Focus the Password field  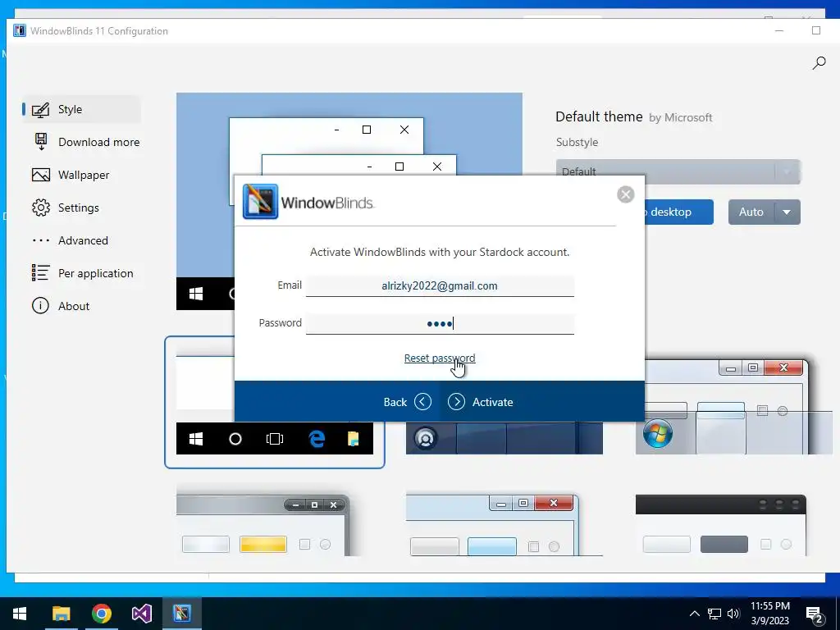click(440, 323)
